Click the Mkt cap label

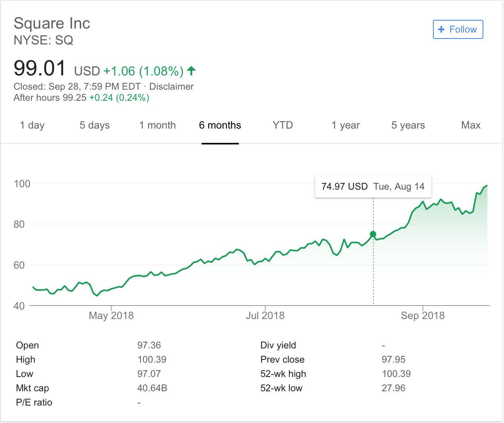coord(33,388)
